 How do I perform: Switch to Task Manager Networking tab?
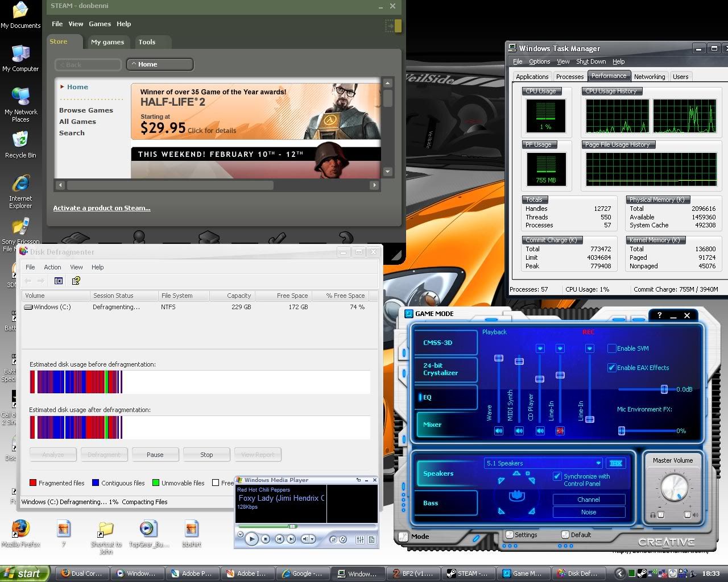[650, 77]
